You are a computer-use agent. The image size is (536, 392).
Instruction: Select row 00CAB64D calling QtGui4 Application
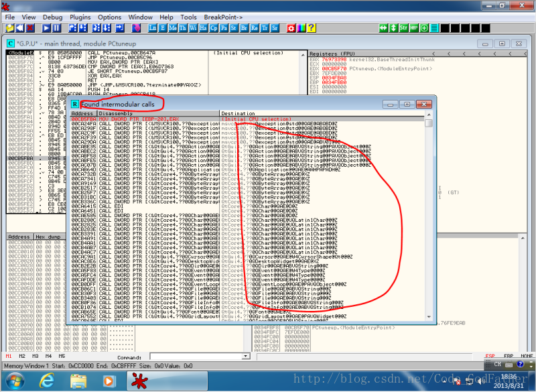point(247,170)
